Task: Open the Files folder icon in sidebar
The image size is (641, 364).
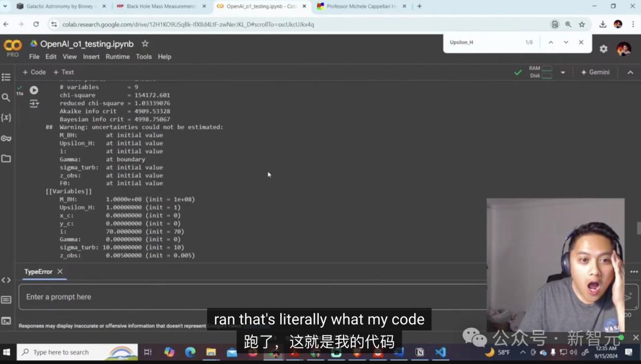Action: click(6, 158)
